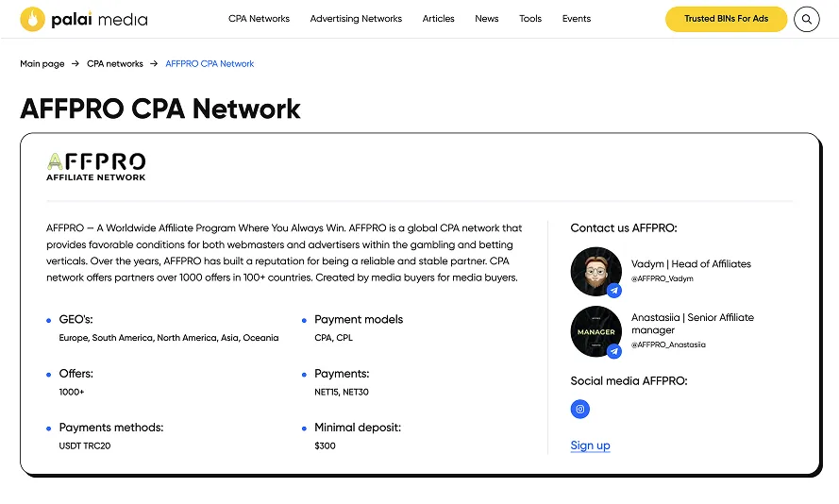Click Vadym's Telegram badge icon
The width and height of the screenshot is (839, 504).
tap(614, 291)
